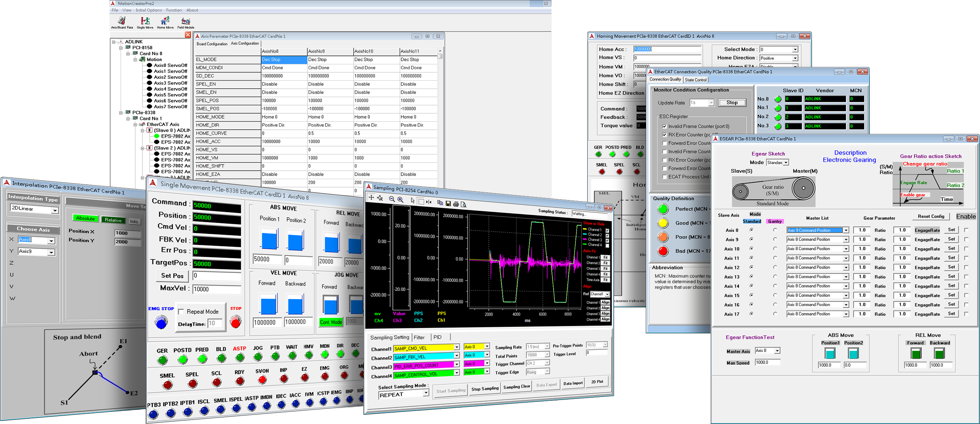This screenshot has height=424, width=980.
Task: Enable the Forward Error Counter checkbox
Action: pyautogui.click(x=665, y=143)
